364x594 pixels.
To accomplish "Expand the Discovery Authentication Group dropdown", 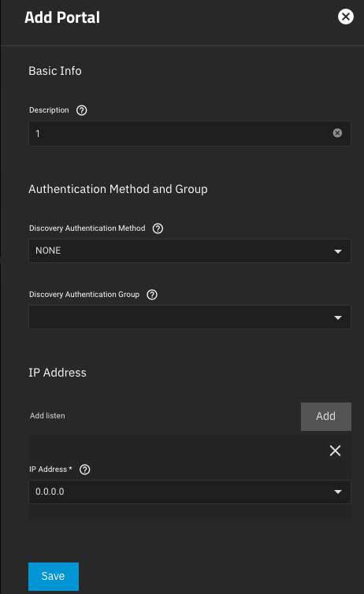I will [190, 317].
